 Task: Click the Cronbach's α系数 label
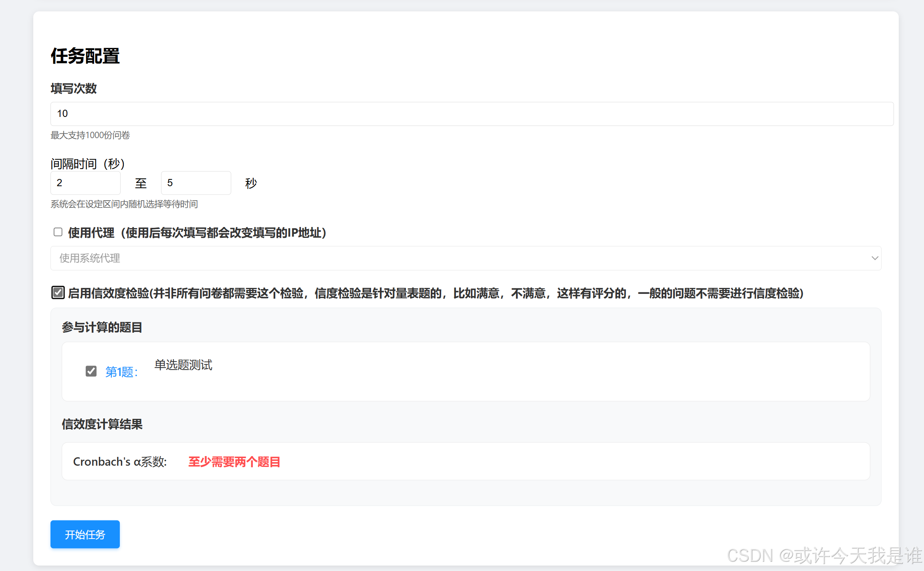click(x=120, y=462)
